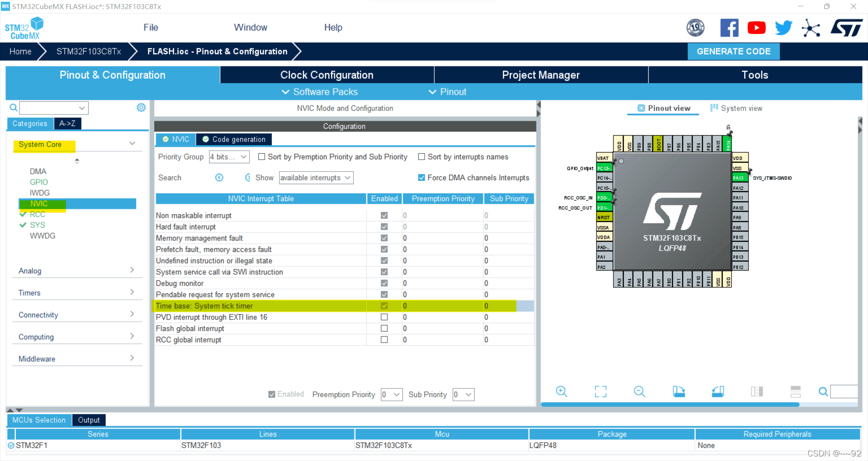Switch to the Tools tab
This screenshot has width=868, height=461.
click(x=755, y=75)
